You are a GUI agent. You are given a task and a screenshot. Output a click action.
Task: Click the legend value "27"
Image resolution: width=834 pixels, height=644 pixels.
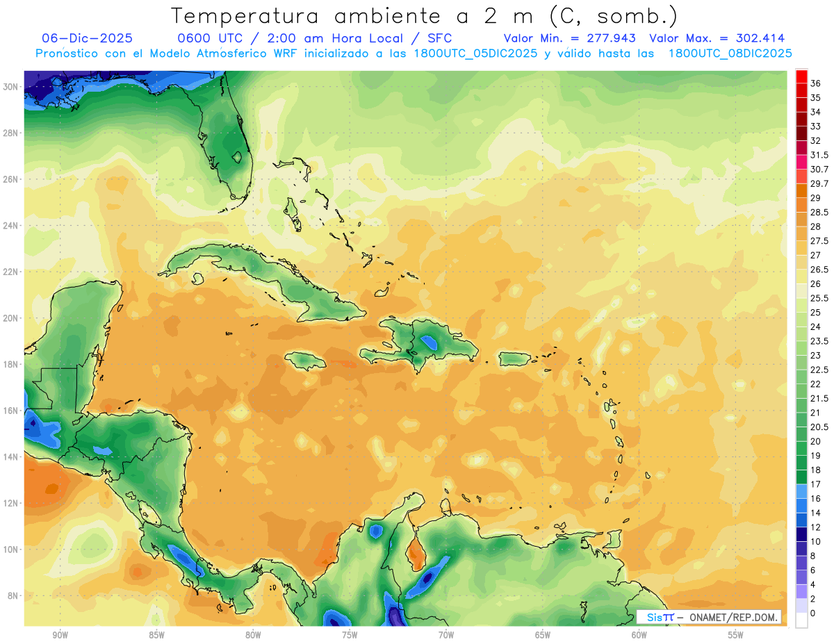click(x=816, y=256)
